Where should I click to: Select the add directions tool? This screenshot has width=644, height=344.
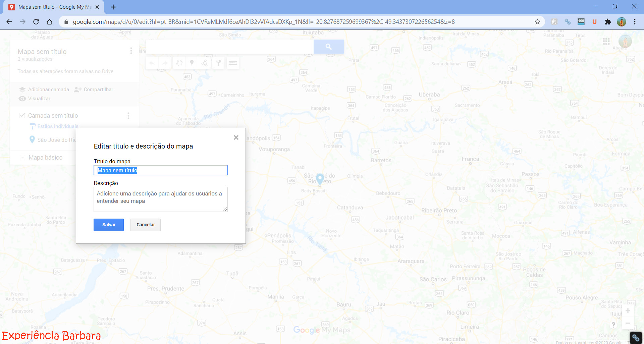pos(219,63)
